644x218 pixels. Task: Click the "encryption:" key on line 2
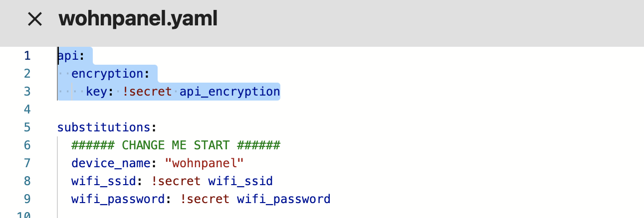coord(110,74)
